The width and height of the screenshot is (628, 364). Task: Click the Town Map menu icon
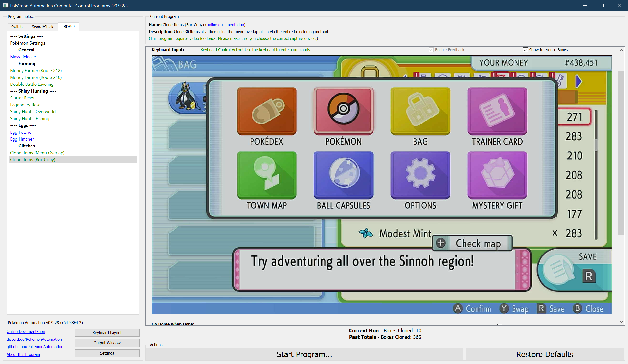[x=266, y=175]
